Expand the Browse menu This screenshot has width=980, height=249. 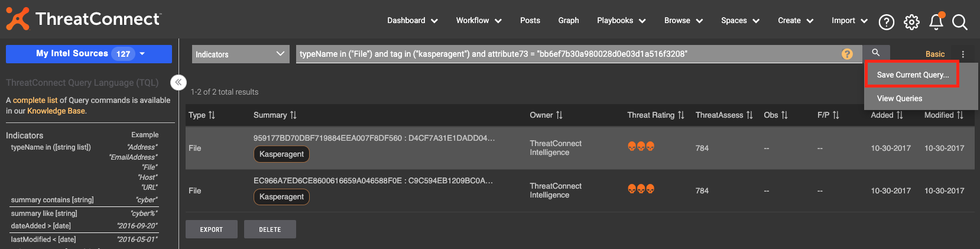click(x=683, y=21)
